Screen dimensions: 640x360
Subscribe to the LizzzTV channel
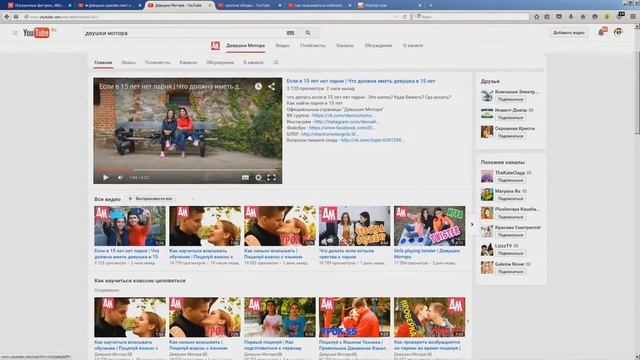point(510,253)
